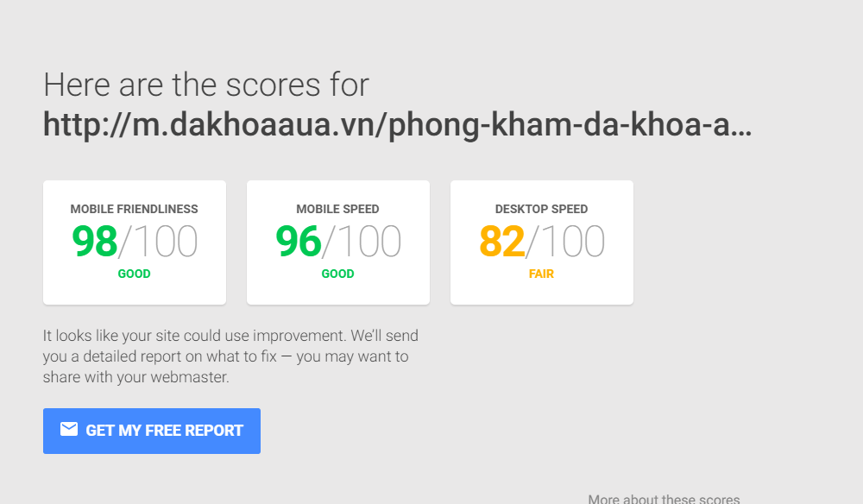The height and width of the screenshot is (504, 863).
Task: Click the GET MY FREE REPORT button
Action: [152, 431]
